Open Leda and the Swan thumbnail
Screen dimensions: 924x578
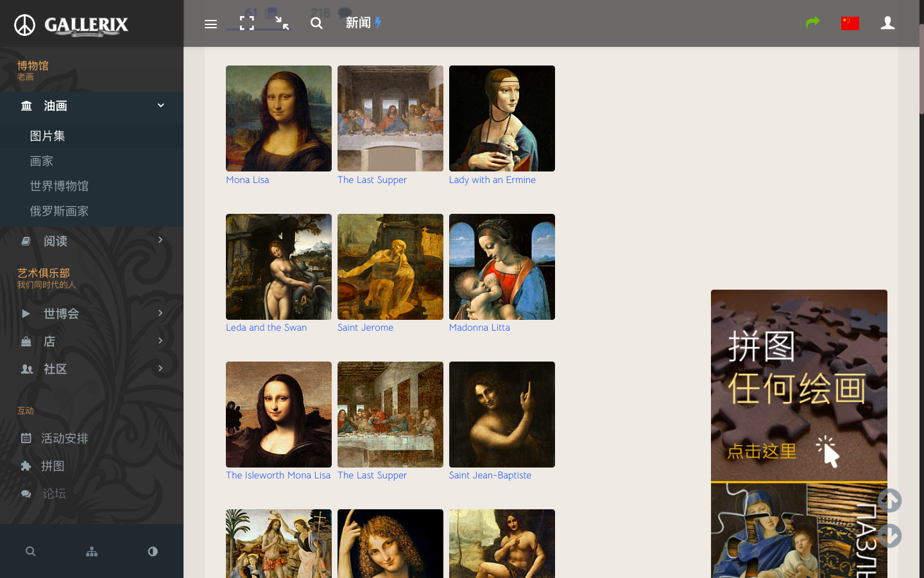pos(278,267)
